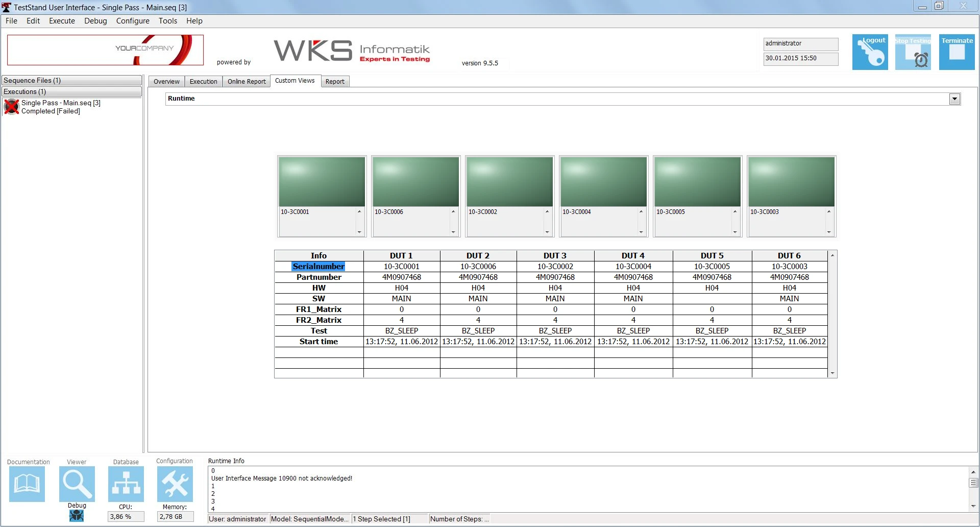
Task: Open the Configure menu
Action: tap(133, 21)
